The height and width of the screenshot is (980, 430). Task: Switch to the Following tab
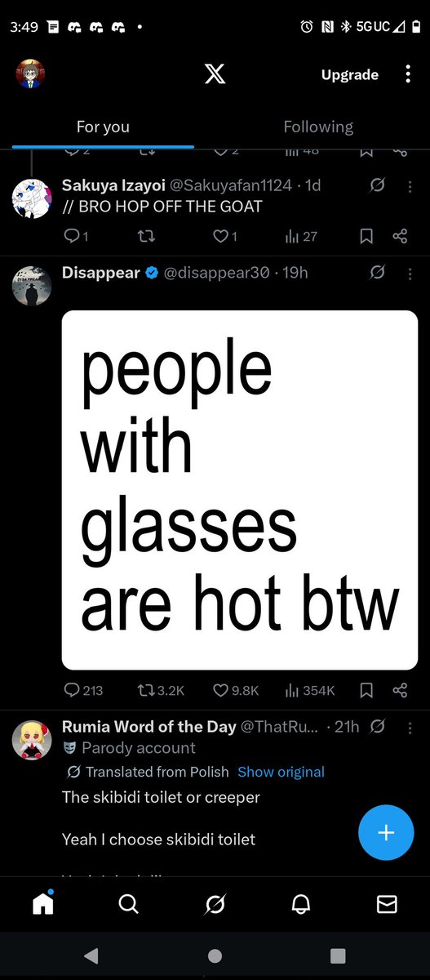[318, 127]
